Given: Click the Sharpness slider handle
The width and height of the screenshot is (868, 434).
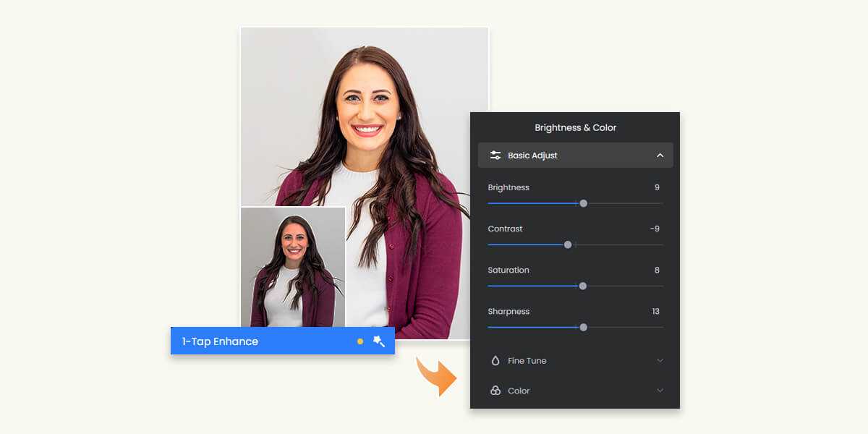Looking at the screenshot, I should click(584, 327).
